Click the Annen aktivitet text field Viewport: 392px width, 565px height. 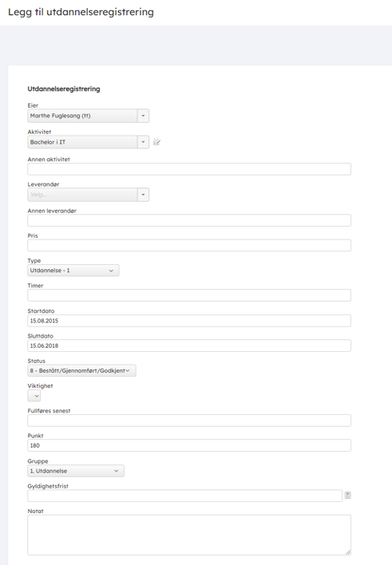[x=189, y=169]
